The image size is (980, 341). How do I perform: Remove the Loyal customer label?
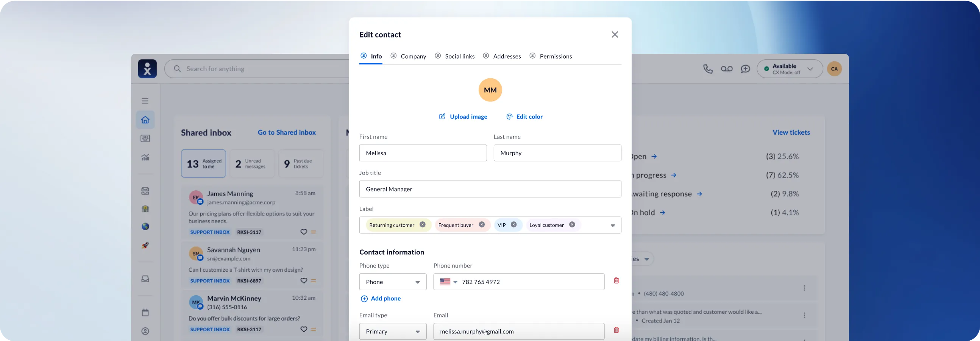point(572,225)
